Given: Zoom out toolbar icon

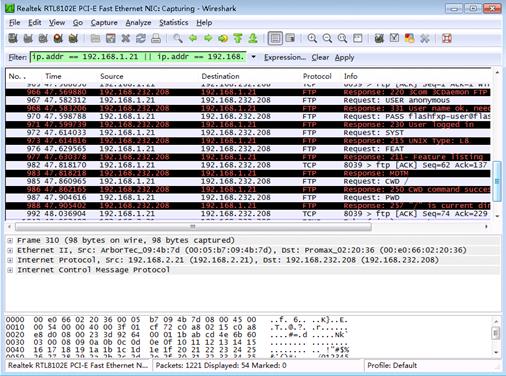Looking at the screenshot, I should pyautogui.click(x=327, y=38).
